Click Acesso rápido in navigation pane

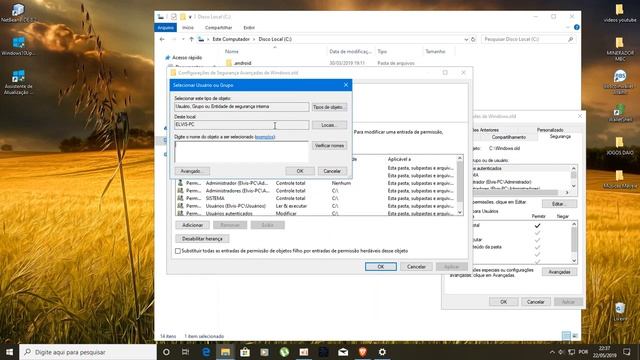tap(187, 58)
